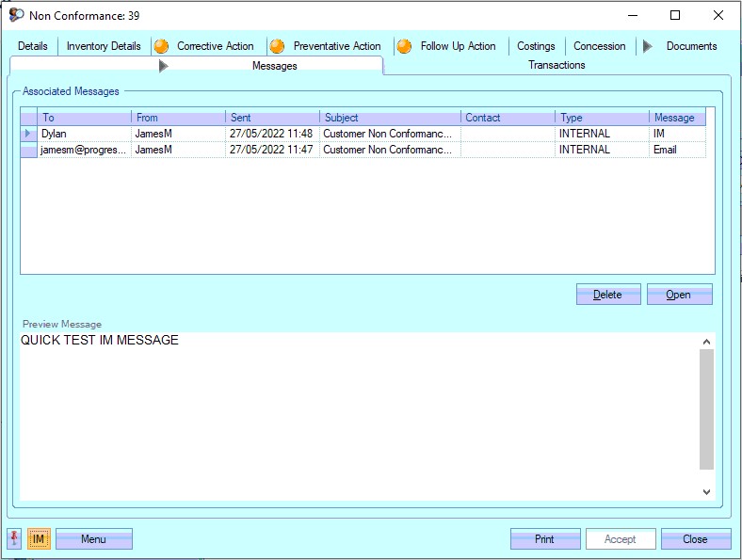Click orange status icon beside Preventative Action
This screenshot has width=742, height=560.
(x=277, y=46)
